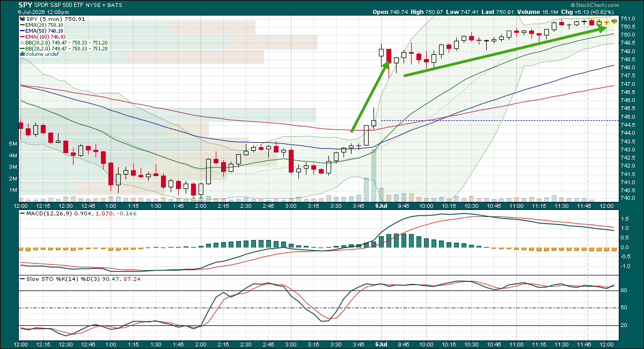Click the 740.0 price axis label

point(628,199)
